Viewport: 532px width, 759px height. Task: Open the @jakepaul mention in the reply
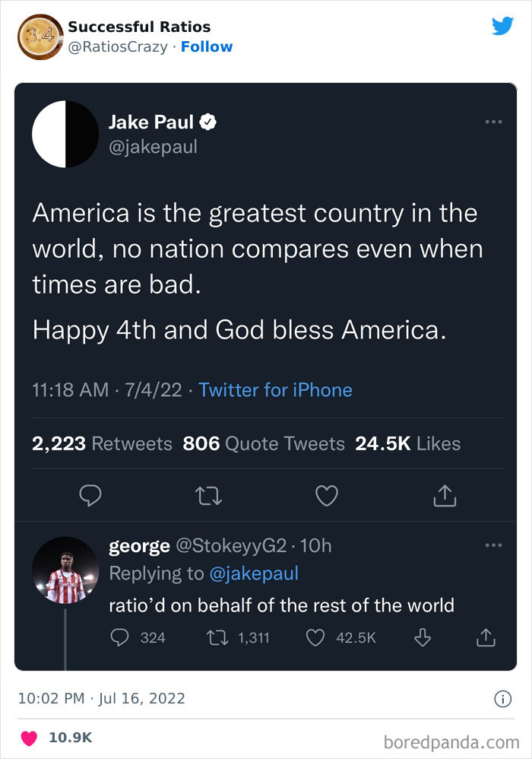pos(256,573)
